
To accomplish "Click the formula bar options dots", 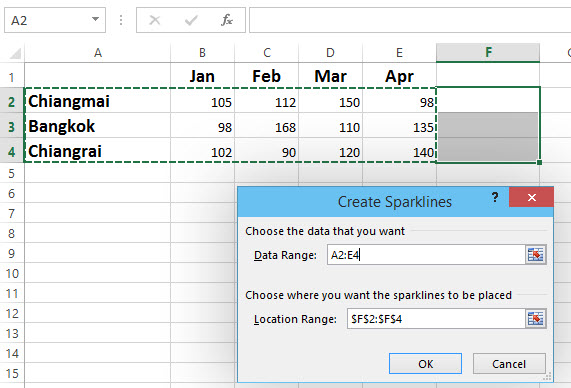I will pyautogui.click(x=121, y=20).
